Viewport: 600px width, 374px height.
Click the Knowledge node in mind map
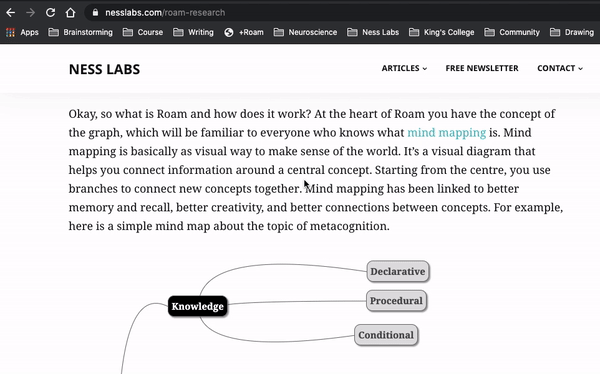[198, 306]
